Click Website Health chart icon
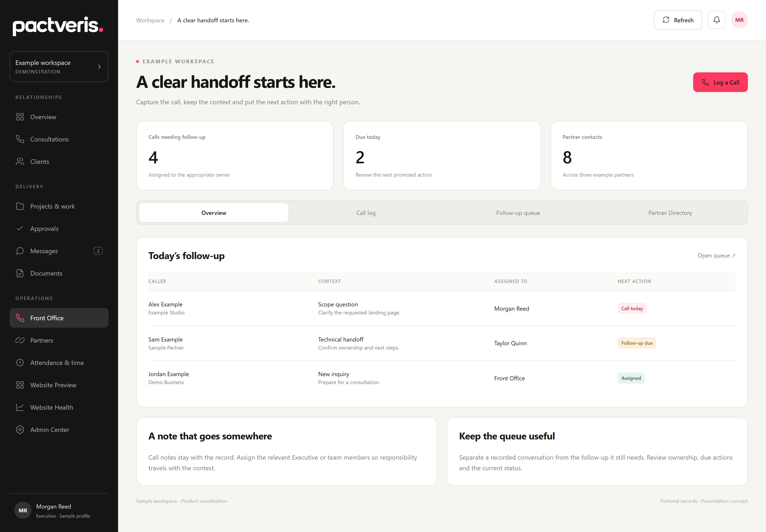The image size is (766, 532). (20, 407)
